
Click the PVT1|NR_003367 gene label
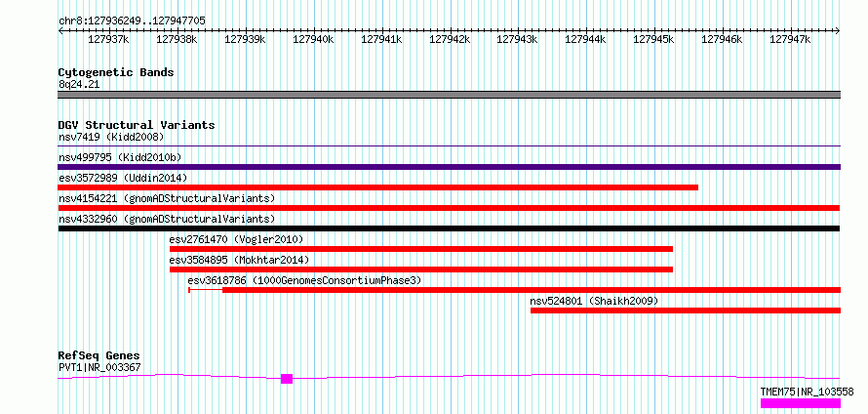(x=99, y=367)
